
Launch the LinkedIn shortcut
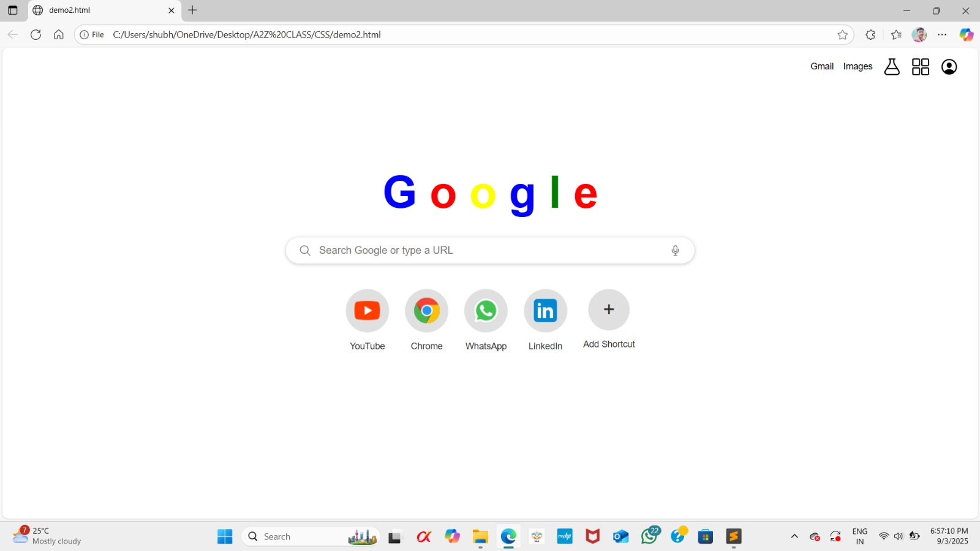[x=545, y=311]
